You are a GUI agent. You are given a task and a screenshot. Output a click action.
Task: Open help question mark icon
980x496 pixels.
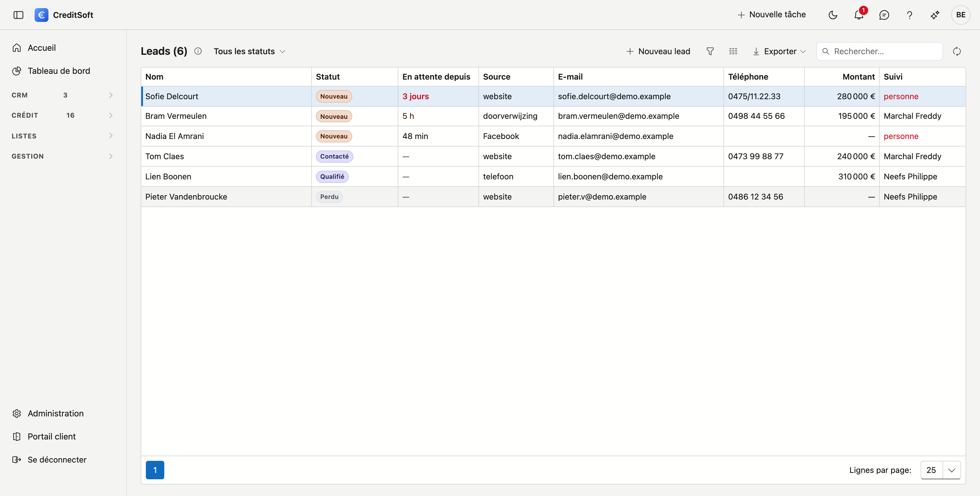click(x=910, y=15)
